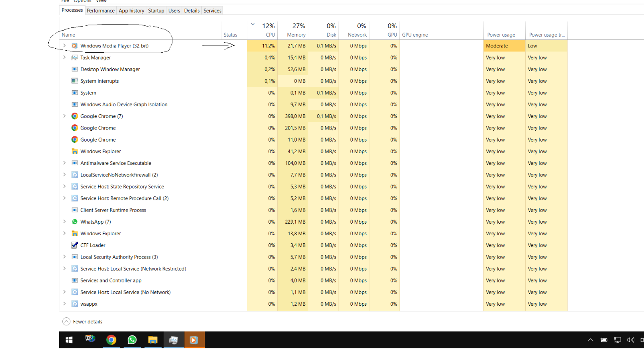Click the Desktop Window Manager icon

74,69
